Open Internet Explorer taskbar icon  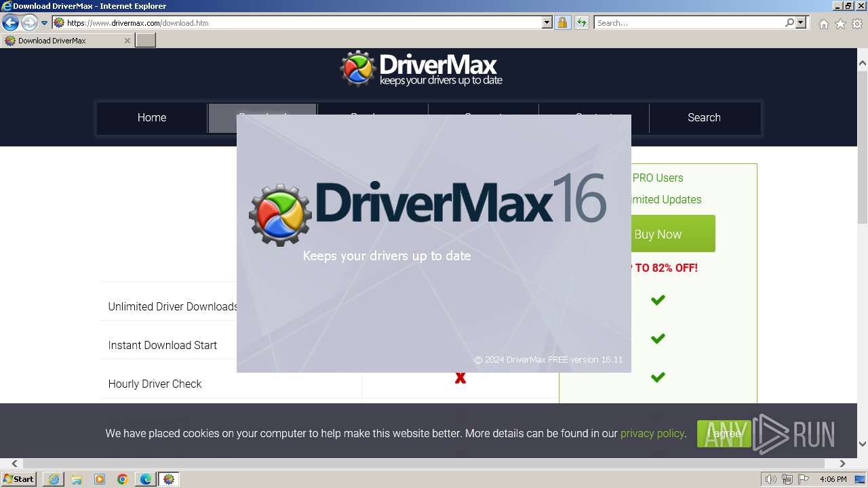click(x=54, y=479)
